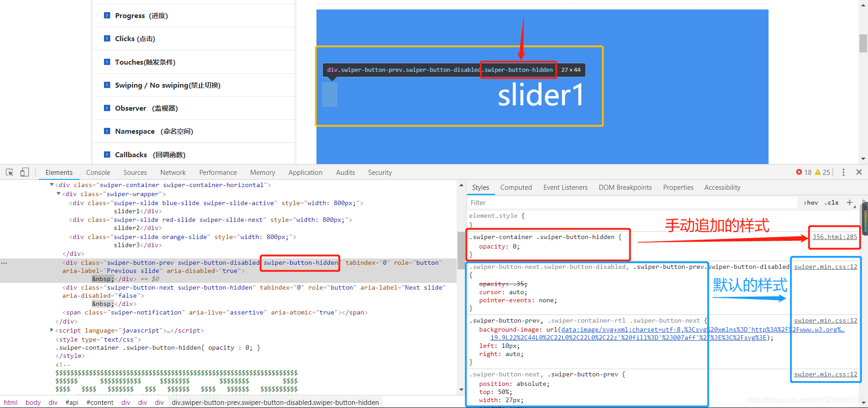The width and height of the screenshot is (868, 408).
Task: Open the Security tab
Action: (380, 173)
